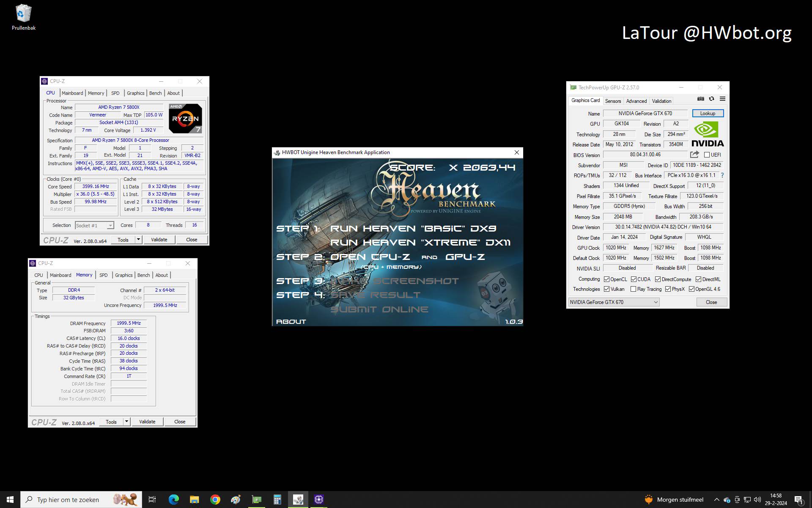Click the Memory CPU-Z window's title icon
This screenshot has height=508, width=812.
coord(33,263)
